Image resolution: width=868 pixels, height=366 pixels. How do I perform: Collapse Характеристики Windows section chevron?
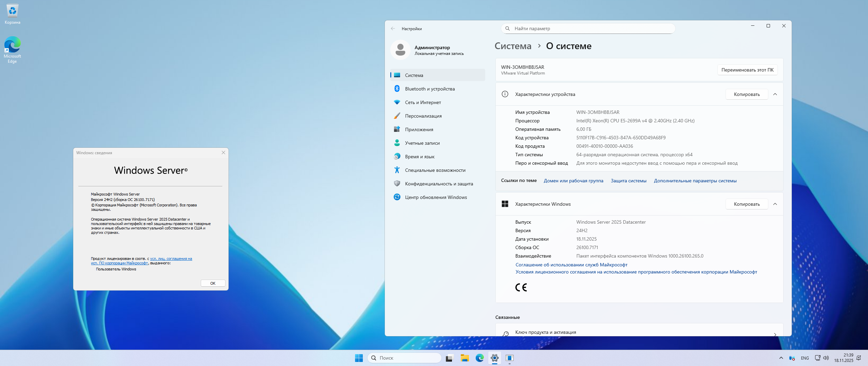(775, 204)
